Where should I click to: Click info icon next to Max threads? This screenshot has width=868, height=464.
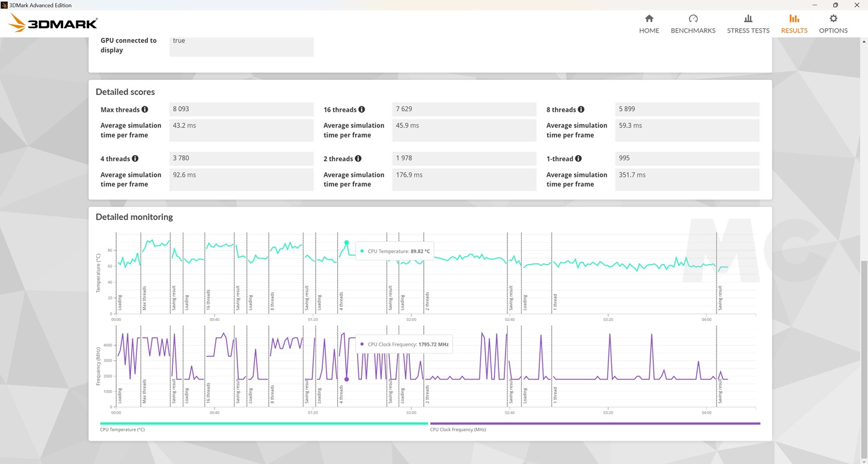145,109
